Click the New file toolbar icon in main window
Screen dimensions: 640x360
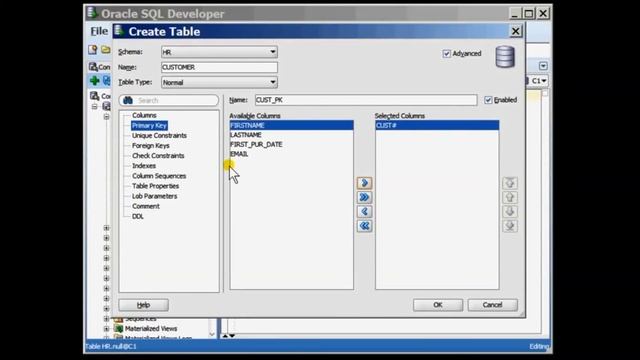[93, 50]
